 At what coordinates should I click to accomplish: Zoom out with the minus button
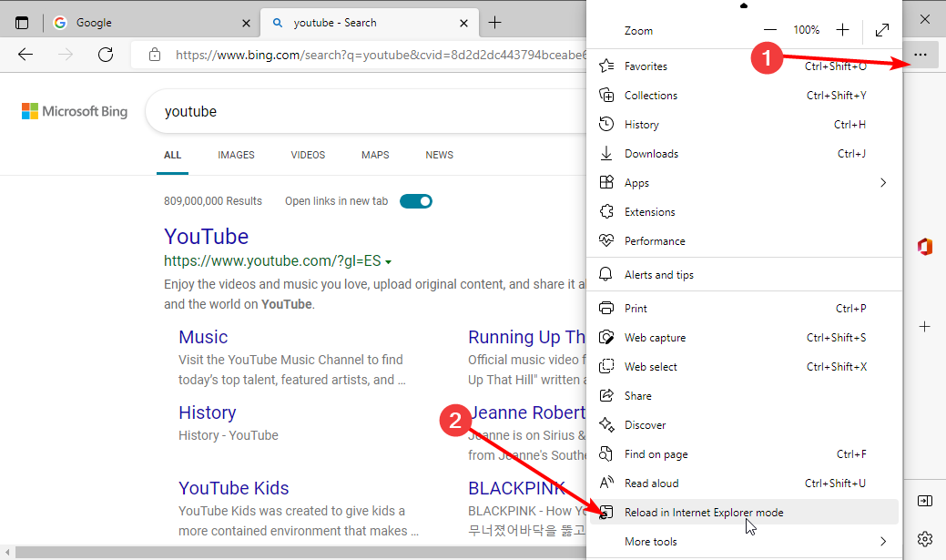coord(770,29)
